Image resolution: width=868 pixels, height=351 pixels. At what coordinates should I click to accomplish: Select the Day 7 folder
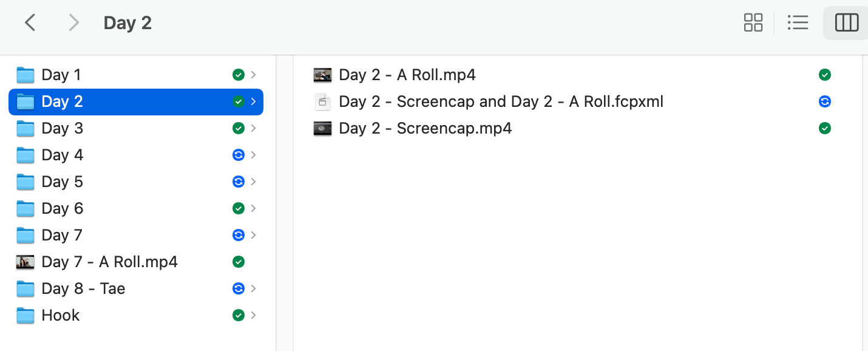tap(136, 235)
